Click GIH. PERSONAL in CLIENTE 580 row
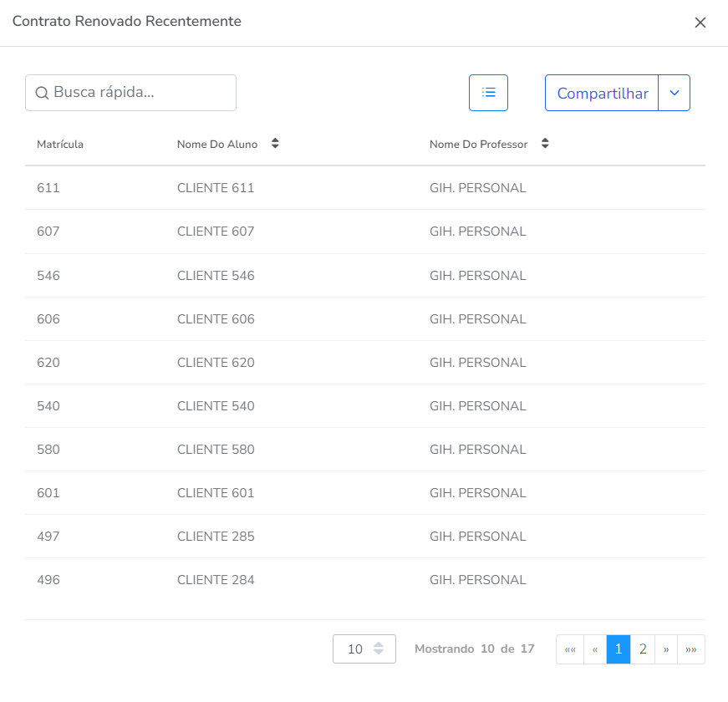Image resolution: width=728 pixels, height=702 pixels. (478, 450)
